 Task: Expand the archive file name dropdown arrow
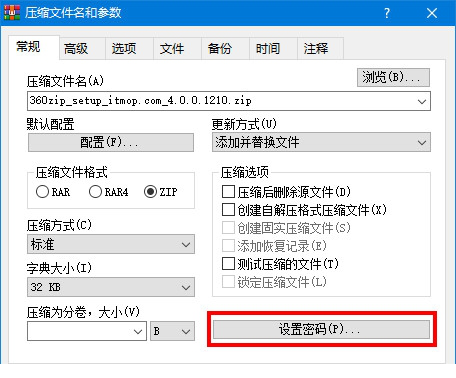coord(422,101)
